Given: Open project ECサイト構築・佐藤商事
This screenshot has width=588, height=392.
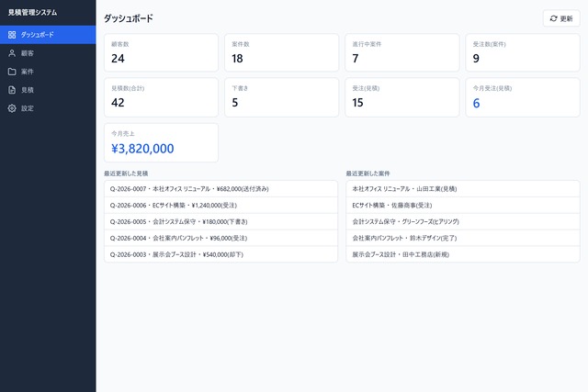Looking at the screenshot, I should (x=463, y=206).
